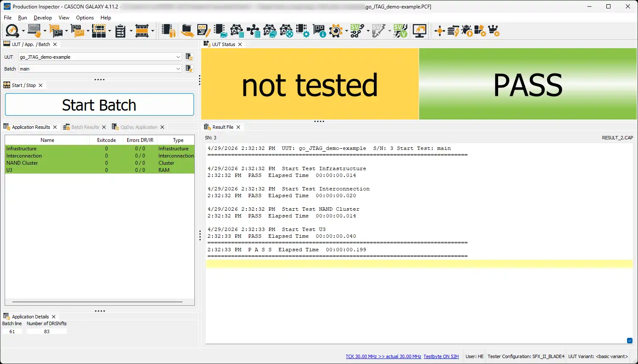Click the board with info badge icon

(319, 31)
